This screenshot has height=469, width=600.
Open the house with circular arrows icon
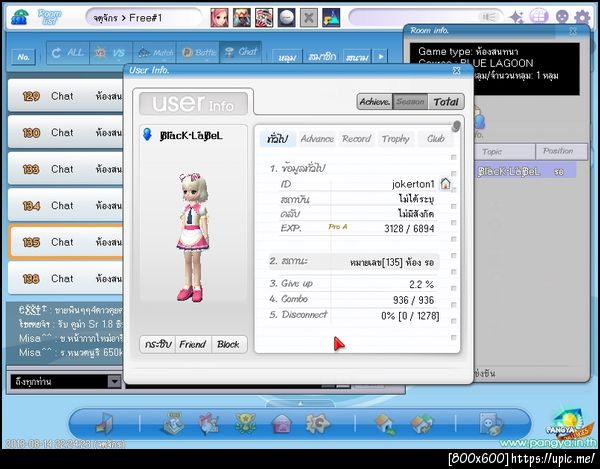tap(421, 424)
